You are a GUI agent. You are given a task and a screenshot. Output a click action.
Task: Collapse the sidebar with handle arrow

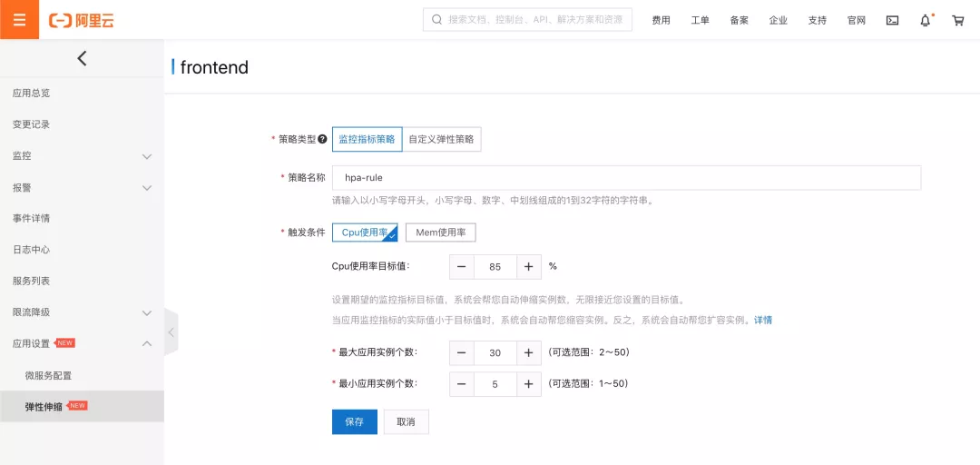coord(171,332)
